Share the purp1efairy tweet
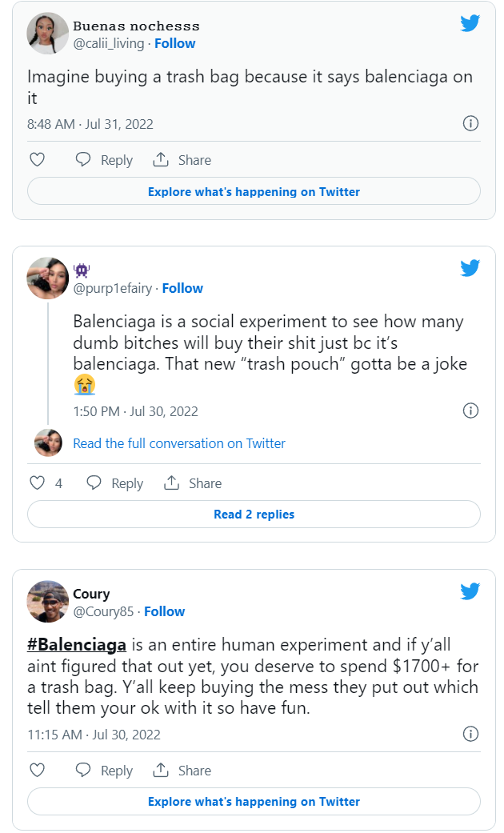This screenshot has width=504, height=833. point(193,483)
